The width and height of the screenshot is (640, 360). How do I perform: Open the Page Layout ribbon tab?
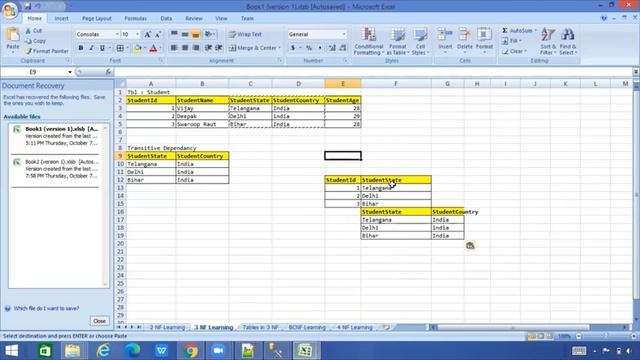point(97,18)
